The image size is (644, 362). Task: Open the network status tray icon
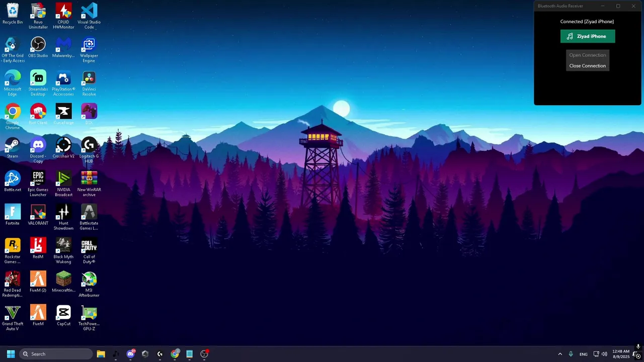pos(596,354)
